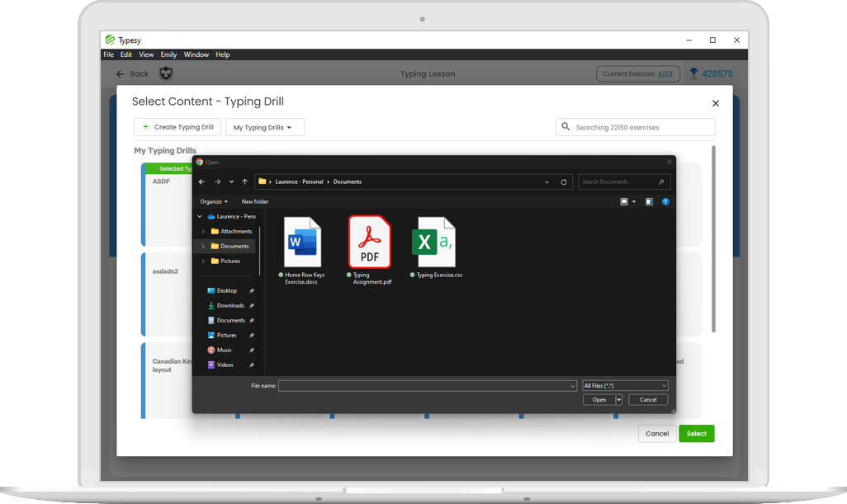Click the Create Typing Drill button
The width and height of the screenshot is (847, 504).
[177, 127]
